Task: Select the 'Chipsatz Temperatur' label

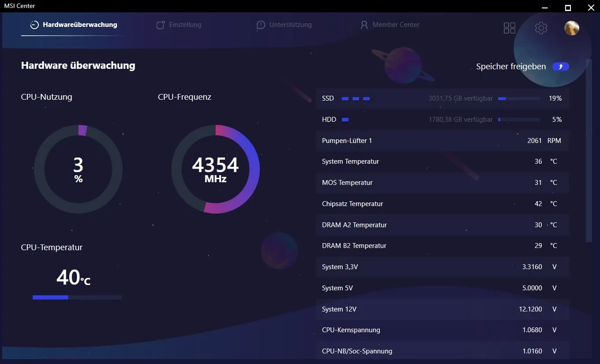Action: click(352, 204)
